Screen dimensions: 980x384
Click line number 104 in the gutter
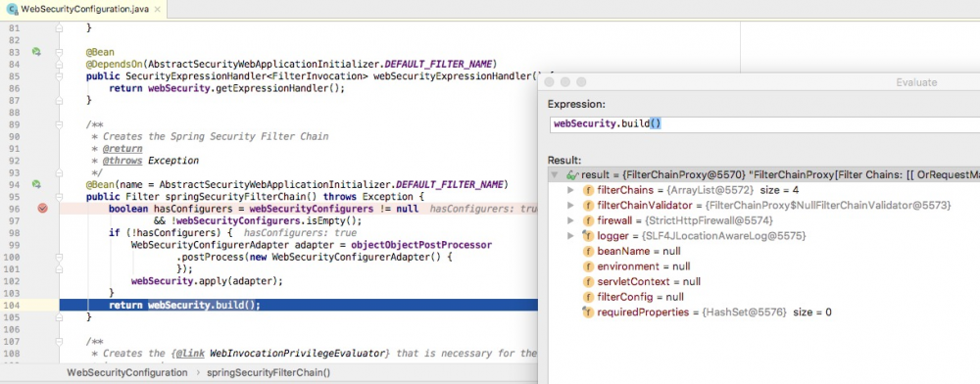(11, 305)
